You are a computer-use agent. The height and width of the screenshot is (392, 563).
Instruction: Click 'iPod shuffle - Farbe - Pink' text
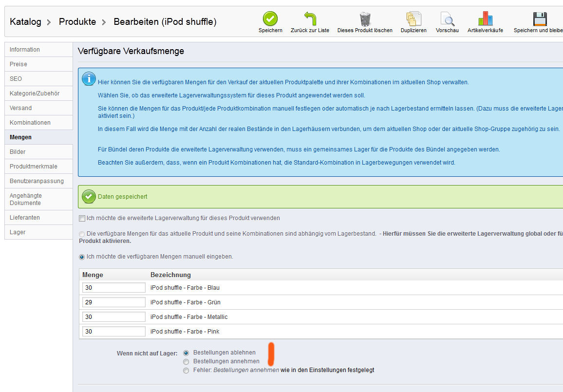click(185, 332)
